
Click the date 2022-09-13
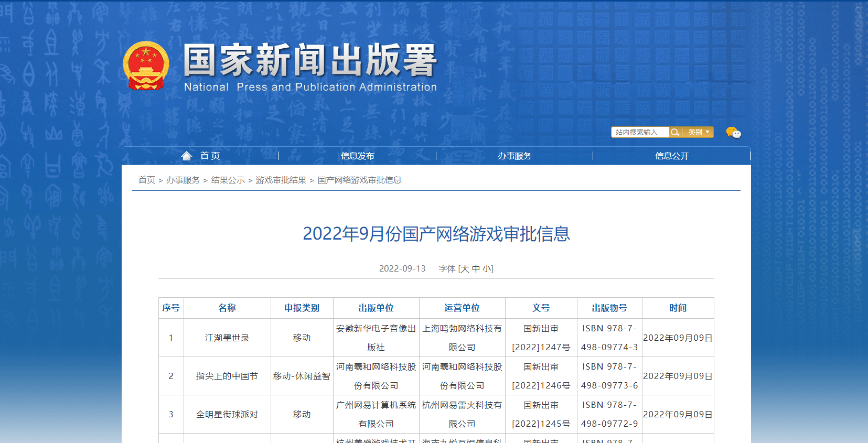point(402,269)
